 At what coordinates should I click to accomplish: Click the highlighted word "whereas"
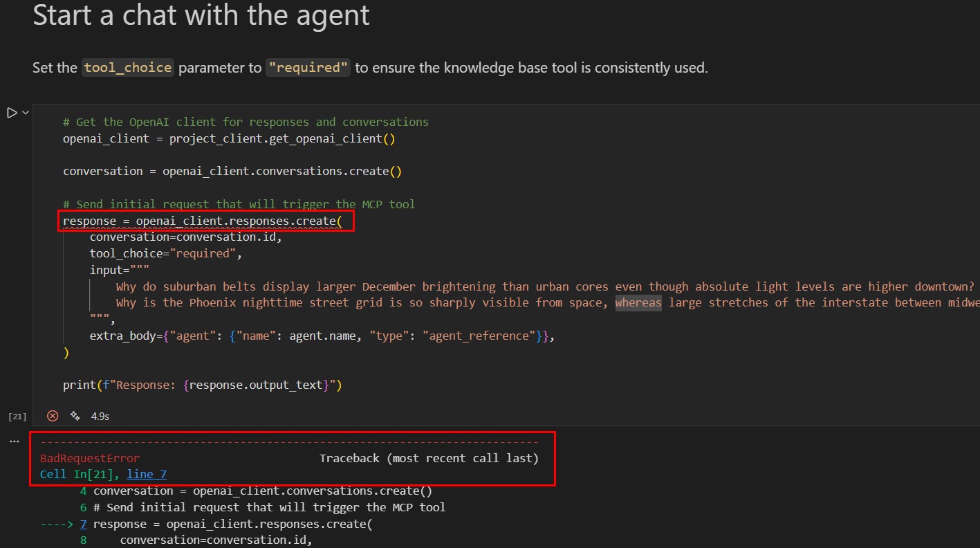(638, 302)
